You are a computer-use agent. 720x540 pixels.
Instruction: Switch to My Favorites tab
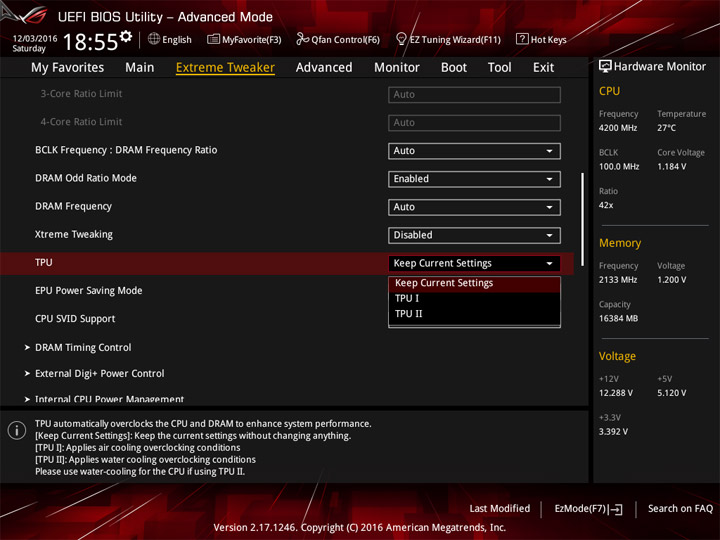(68, 68)
